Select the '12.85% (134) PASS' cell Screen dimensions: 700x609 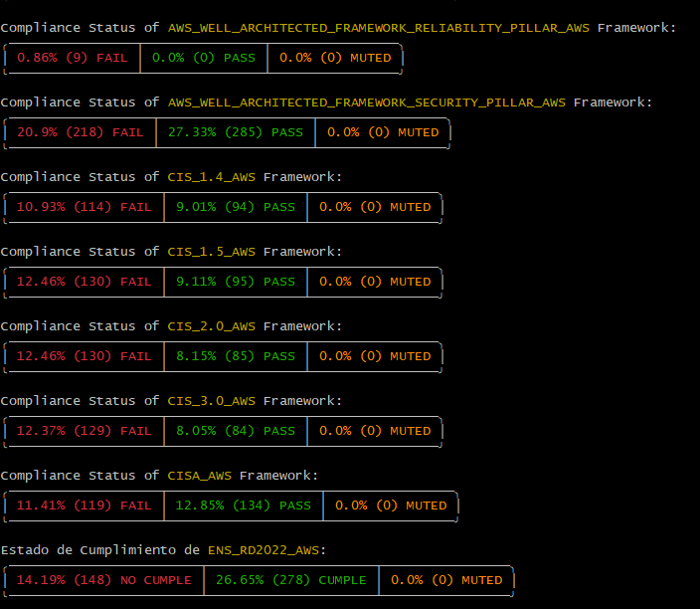click(x=244, y=506)
